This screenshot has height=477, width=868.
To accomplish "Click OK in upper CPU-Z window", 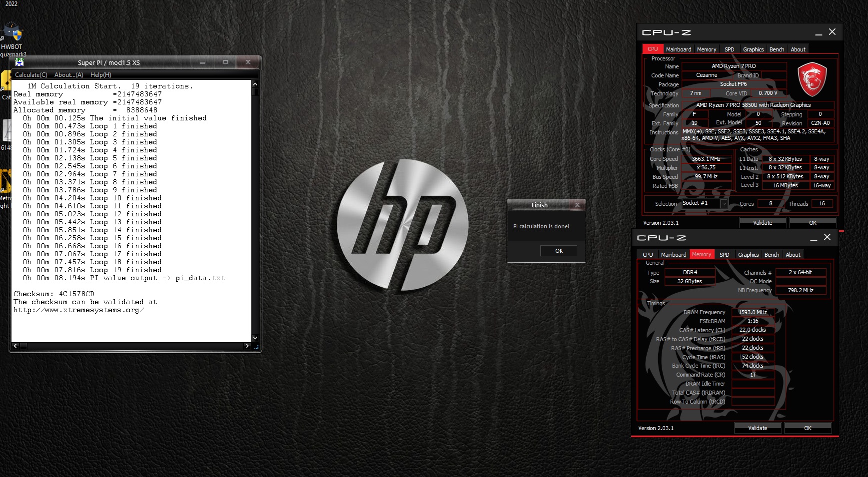I will [813, 223].
